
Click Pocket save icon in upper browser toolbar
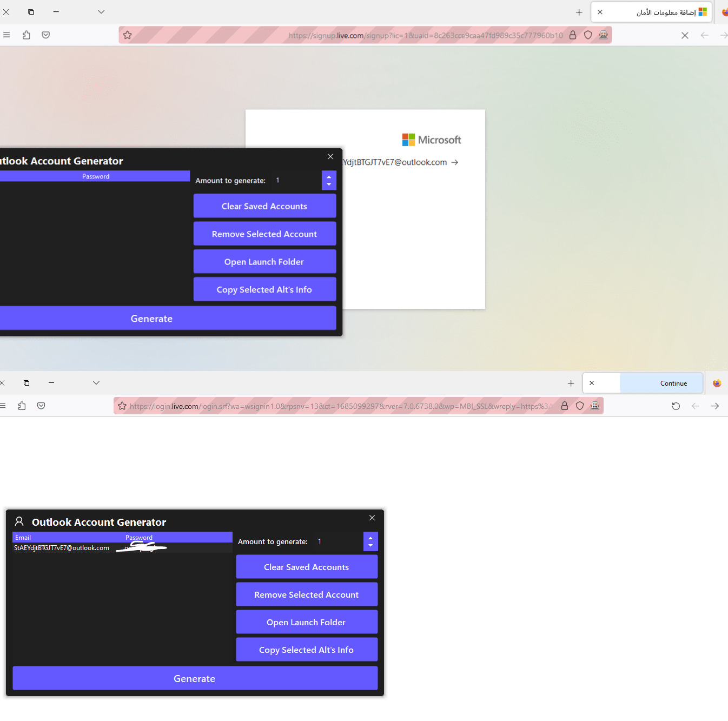click(46, 35)
